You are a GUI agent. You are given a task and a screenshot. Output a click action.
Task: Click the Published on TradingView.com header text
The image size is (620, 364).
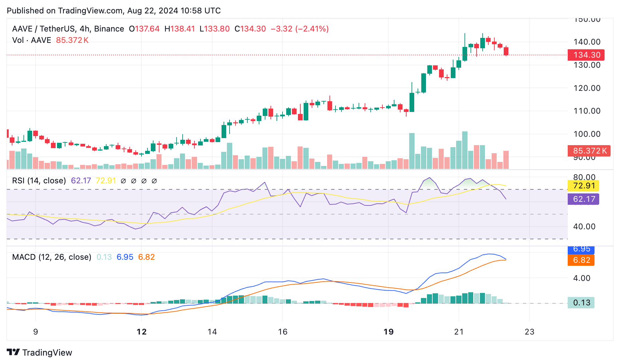click(x=114, y=11)
